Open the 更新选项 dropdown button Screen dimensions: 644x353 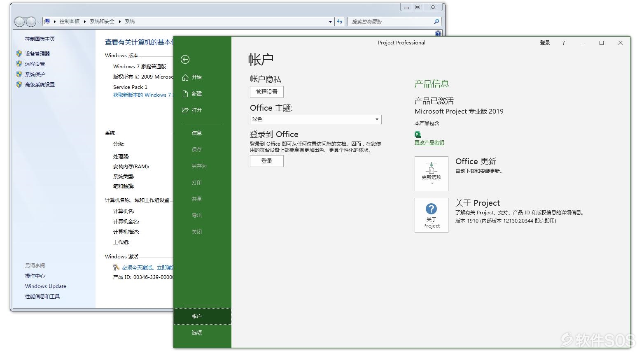click(432, 174)
